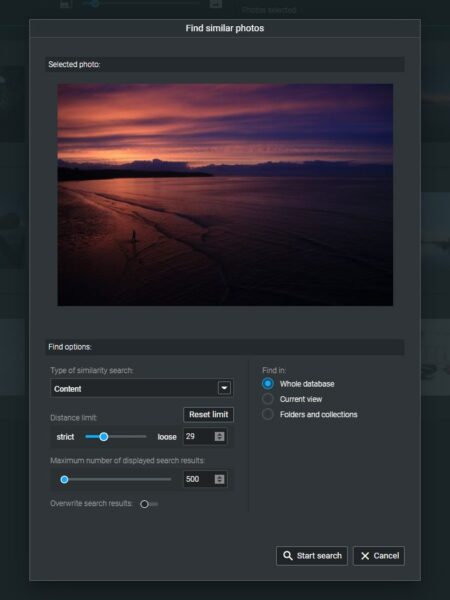This screenshot has height=600, width=450.
Task: Click the Distance limit slider handle
Action: 103,437
